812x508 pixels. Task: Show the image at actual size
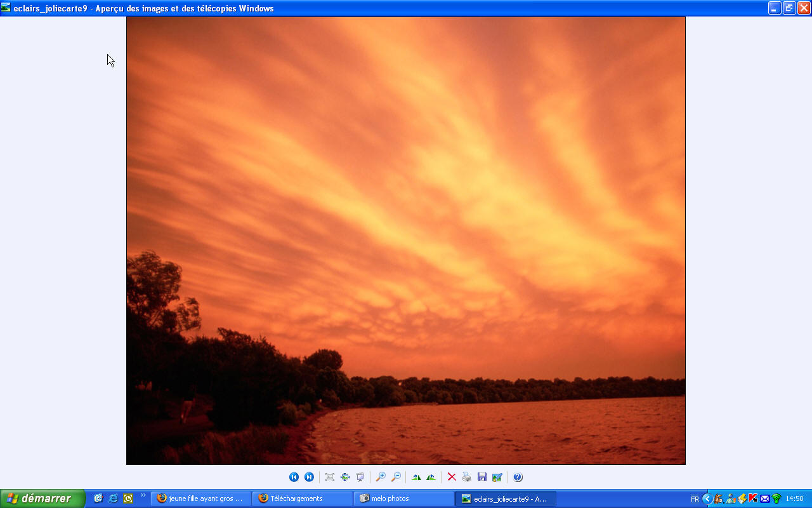click(x=345, y=477)
